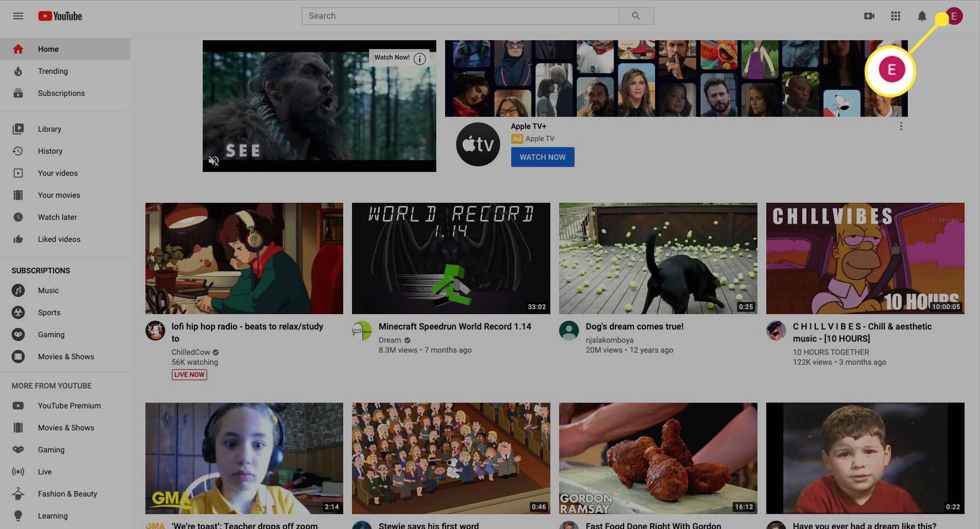Image resolution: width=980 pixels, height=529 pixels.
Task: Play the SEE trailer video player
Action: click(x=320, y=106)
